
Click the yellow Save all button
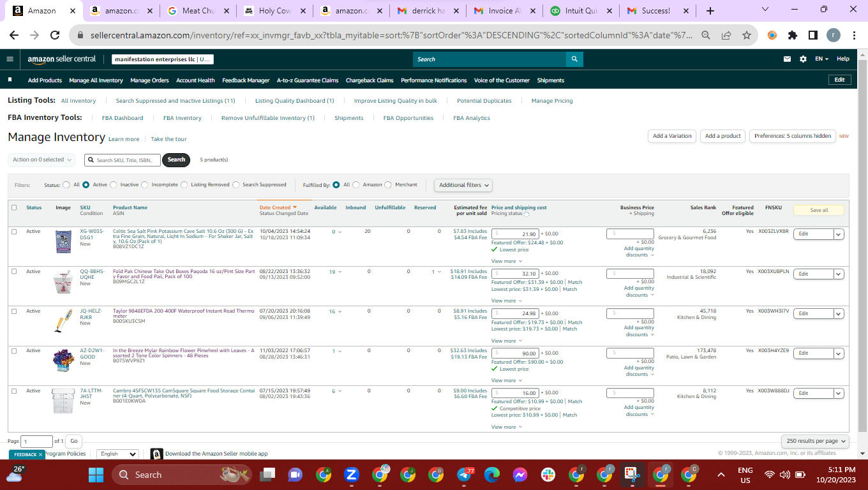click(x=819, y=211)
